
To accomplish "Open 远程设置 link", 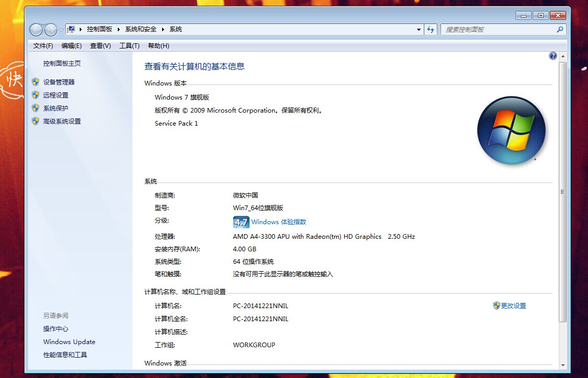I will (x=55, y=95).
